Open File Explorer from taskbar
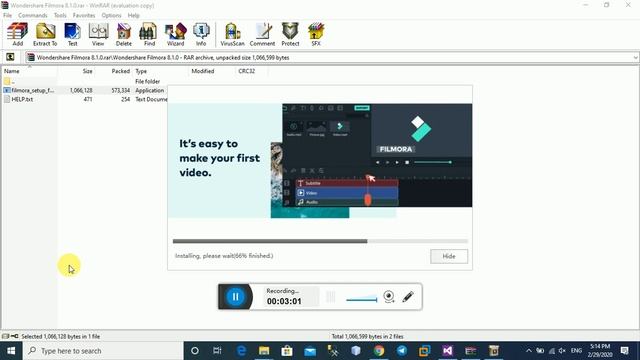The width and height of the screenshot is (640, 360). click(x=264, y=351)
